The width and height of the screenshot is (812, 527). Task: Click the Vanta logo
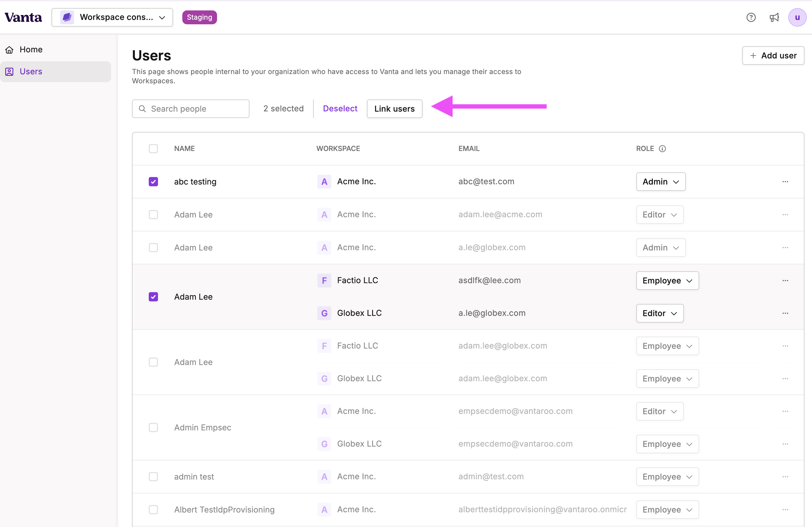point(23,17)
